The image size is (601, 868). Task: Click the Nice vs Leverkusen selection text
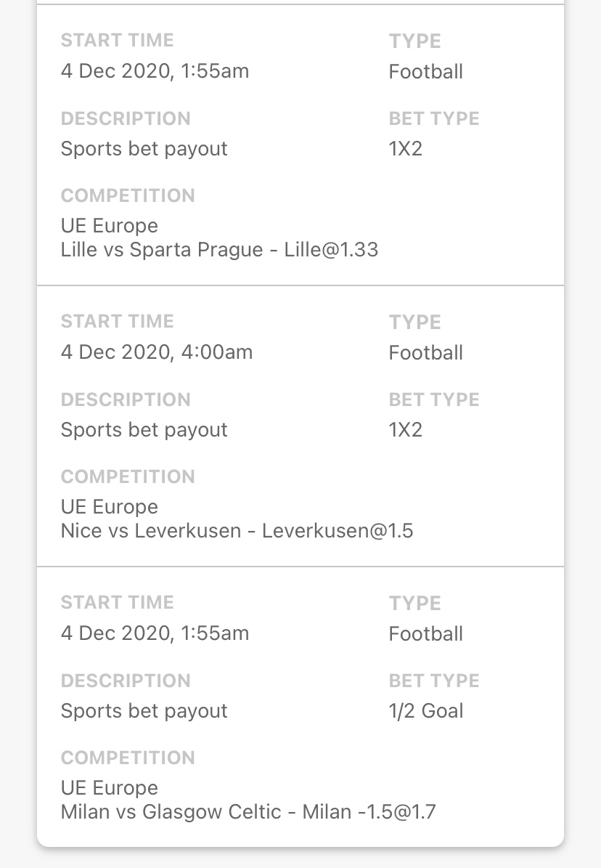(x=237, y=531)
